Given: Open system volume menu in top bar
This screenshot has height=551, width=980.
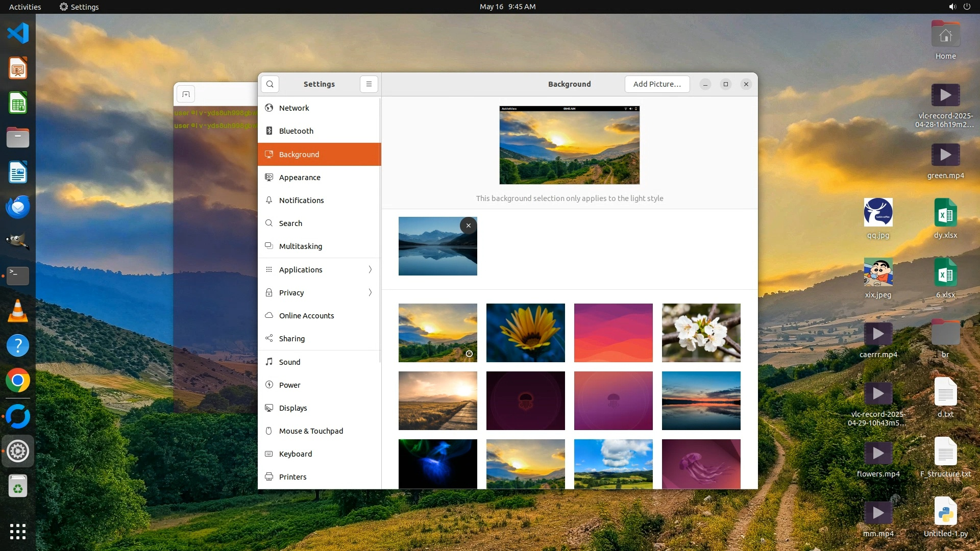Looking at the screenshot, I should click(952, 7).
